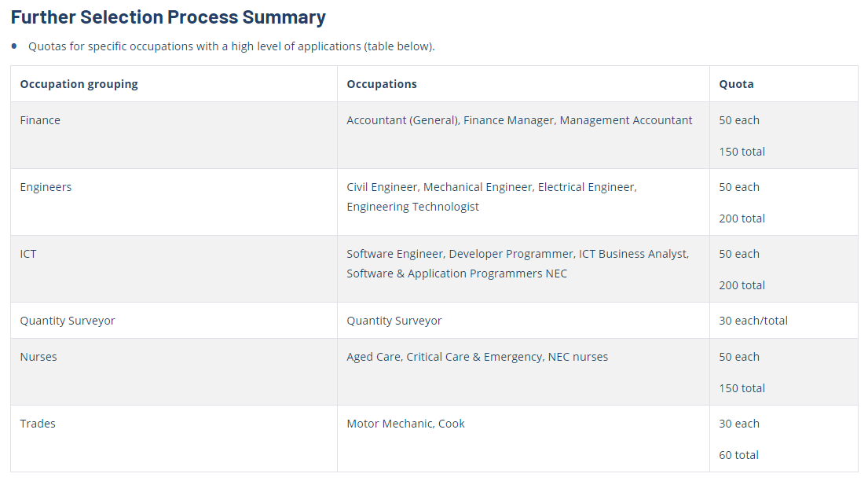This screenshot has height=481, width=868.
Task: Click the "Nurses" grouping cell
Action: point(38,357)
